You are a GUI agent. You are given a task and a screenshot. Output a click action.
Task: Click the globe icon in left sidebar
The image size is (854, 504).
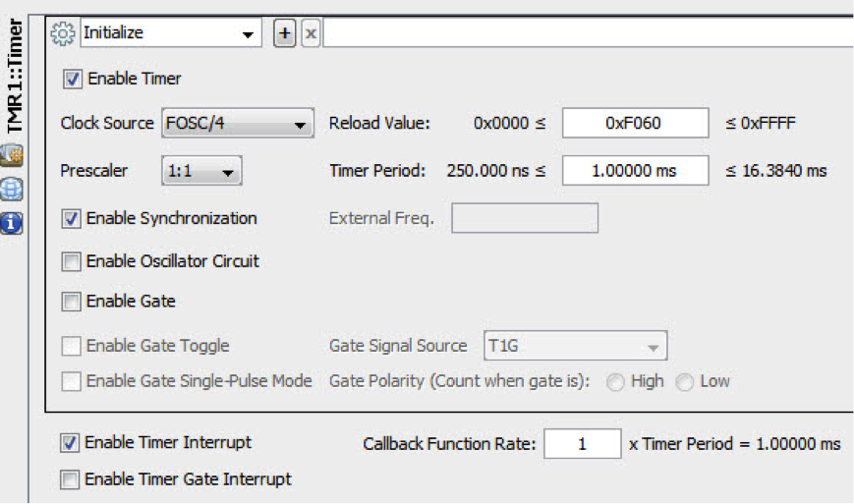(14, 189)
